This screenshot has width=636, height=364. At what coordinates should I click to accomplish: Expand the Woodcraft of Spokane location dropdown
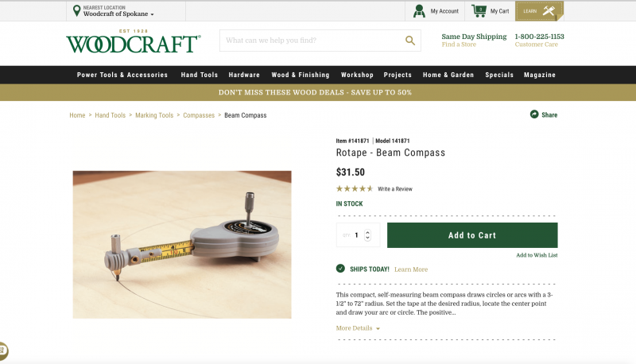[x=118, y=14]
